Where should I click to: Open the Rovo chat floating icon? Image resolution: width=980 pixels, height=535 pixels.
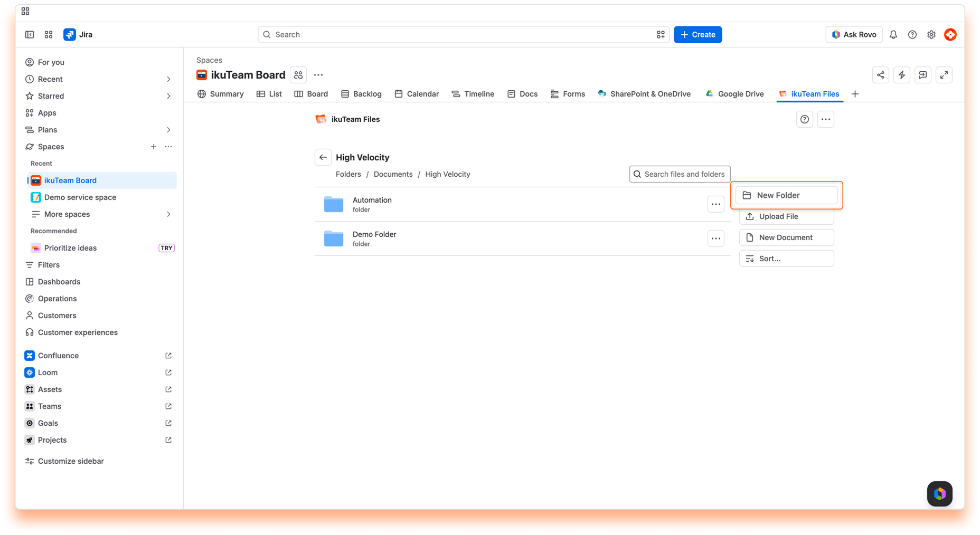coord(940,494)
